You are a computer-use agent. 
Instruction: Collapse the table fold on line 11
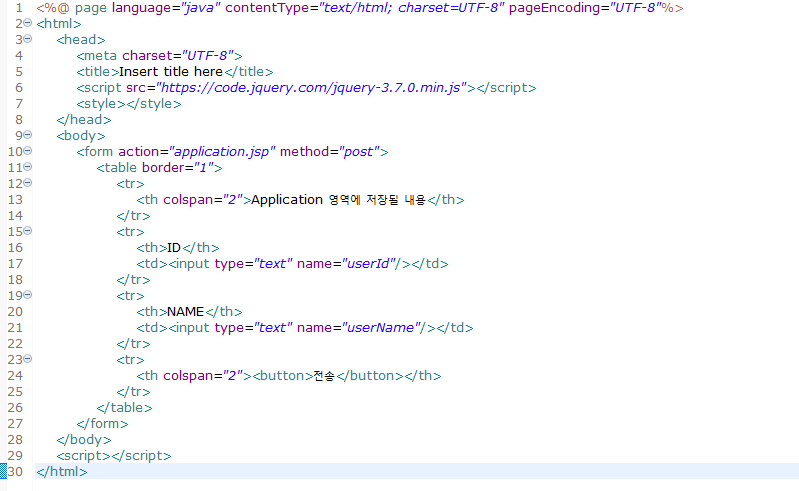pos(28,167)
